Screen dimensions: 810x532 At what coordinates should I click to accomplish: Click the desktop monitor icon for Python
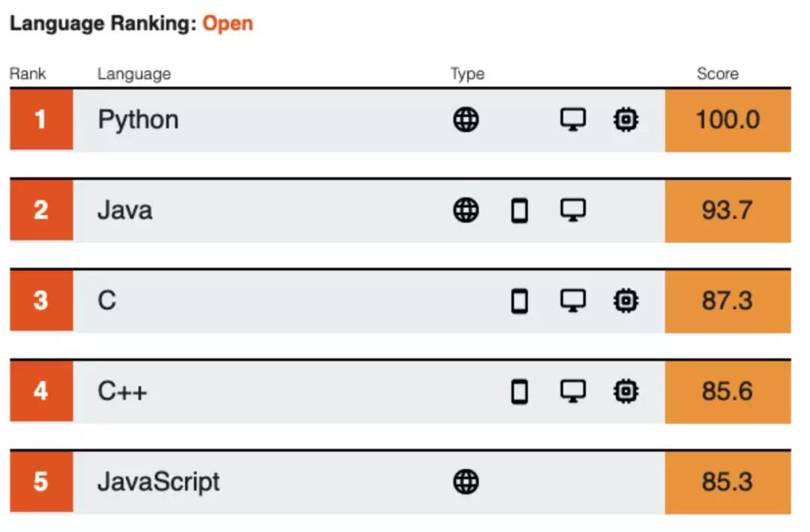pyautogui.click(x=573, y=120)
